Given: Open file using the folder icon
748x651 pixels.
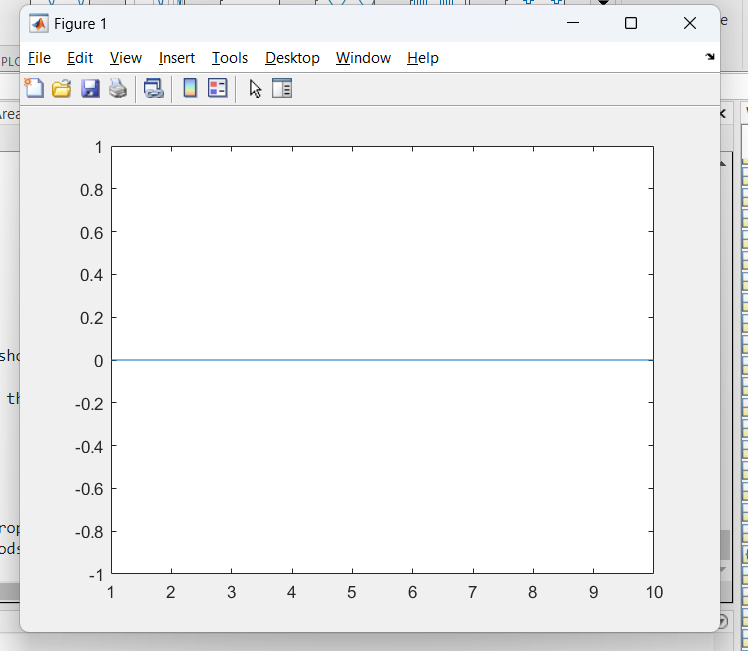Looking at the screenshot, I should coord(62,89).
